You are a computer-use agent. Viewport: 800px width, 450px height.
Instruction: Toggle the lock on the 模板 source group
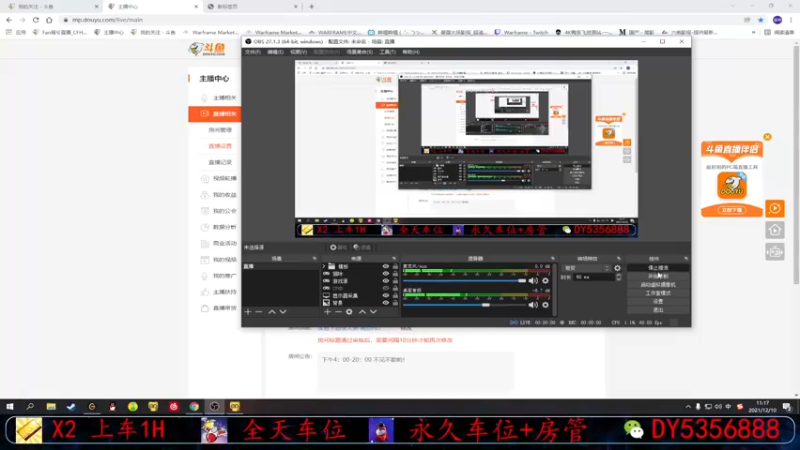pos(395,266)
